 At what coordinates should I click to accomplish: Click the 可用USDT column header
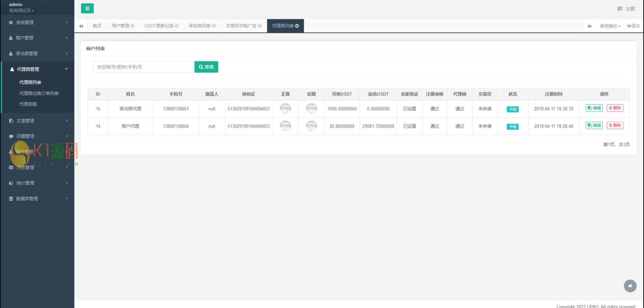point(342,94)
